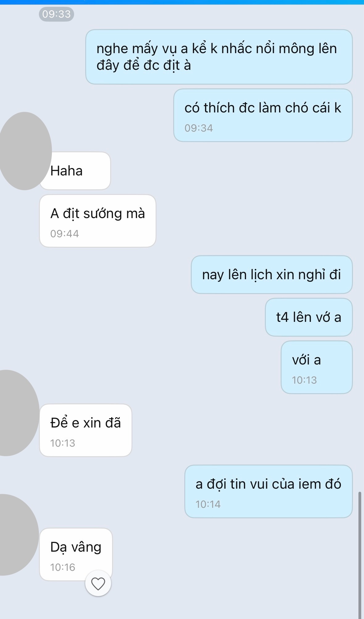Select 'a đợi tin vui của iem đó' message
This screenshot has height=619, width=364.
(269, 491)
